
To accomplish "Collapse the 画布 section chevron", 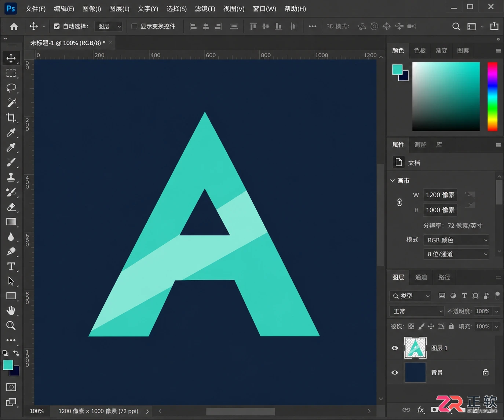I will (x=392, y=180).
